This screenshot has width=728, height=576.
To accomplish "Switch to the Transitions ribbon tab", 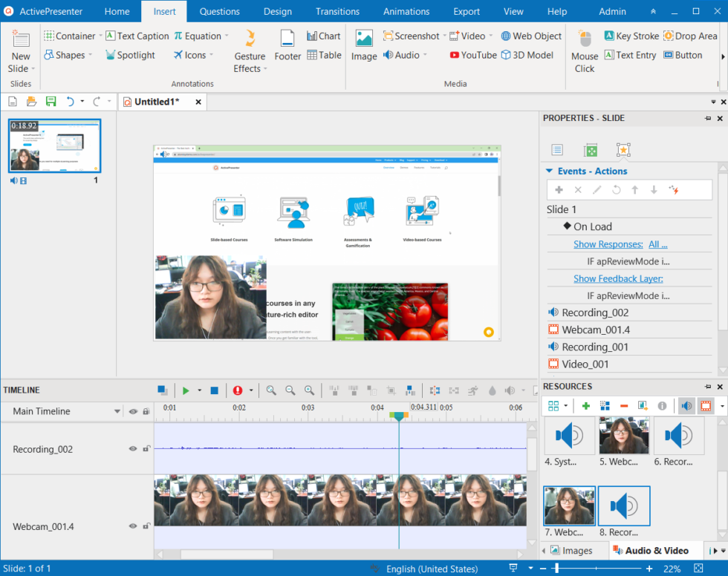I will (x=337, y=11).
